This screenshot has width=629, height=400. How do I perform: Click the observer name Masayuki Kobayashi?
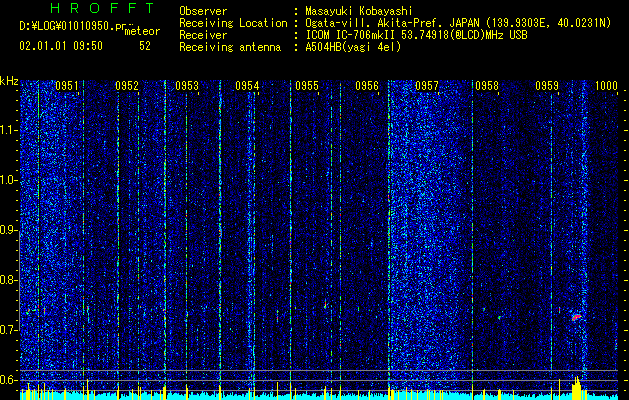[359, 11]
